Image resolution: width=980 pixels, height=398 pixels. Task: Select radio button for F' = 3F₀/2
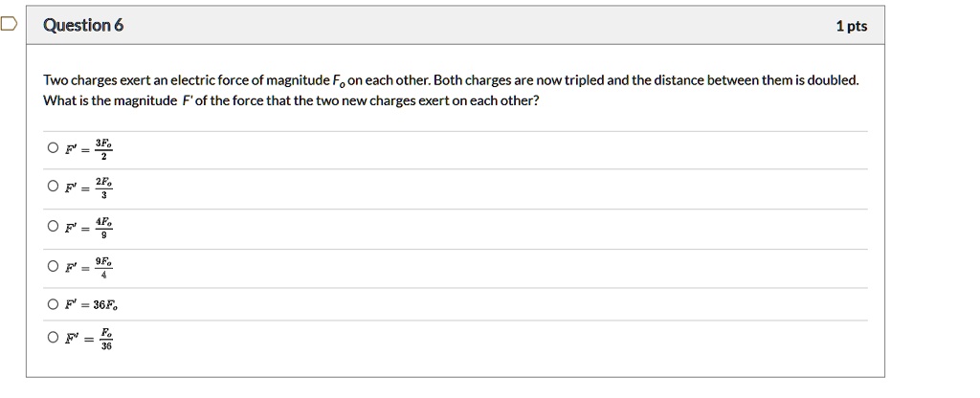click(x=52, y=148)
